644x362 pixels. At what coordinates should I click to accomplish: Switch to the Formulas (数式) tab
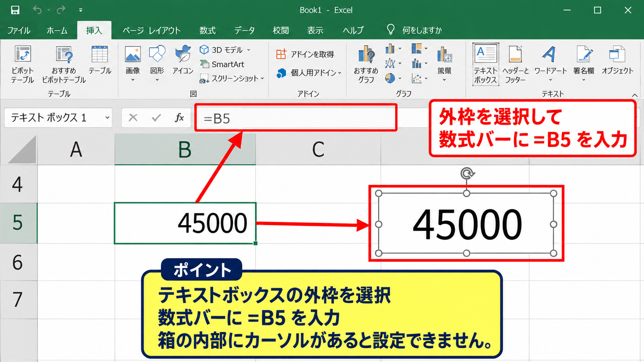[207, 30]
